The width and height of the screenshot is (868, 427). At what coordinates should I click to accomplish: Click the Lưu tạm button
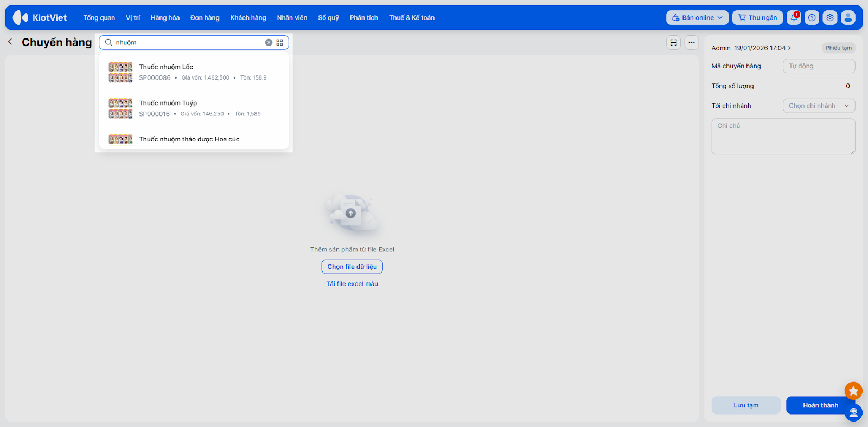tap(746, 405)
